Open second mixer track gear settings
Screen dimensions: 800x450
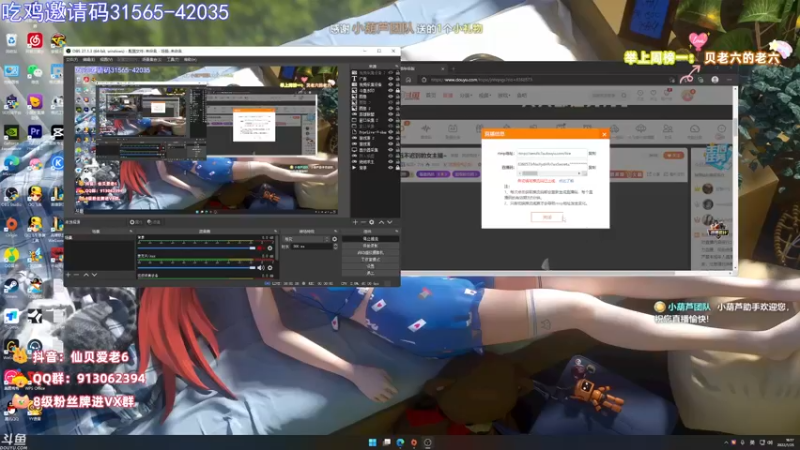pos(270,267)
